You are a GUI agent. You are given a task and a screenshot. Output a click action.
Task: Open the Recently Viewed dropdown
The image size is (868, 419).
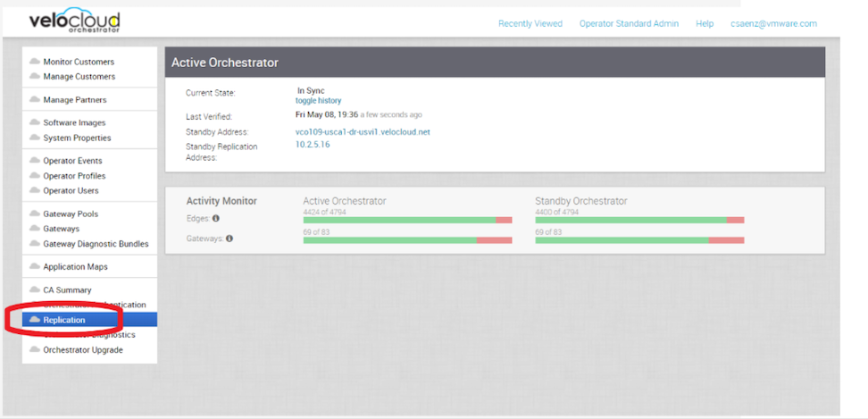530,24
